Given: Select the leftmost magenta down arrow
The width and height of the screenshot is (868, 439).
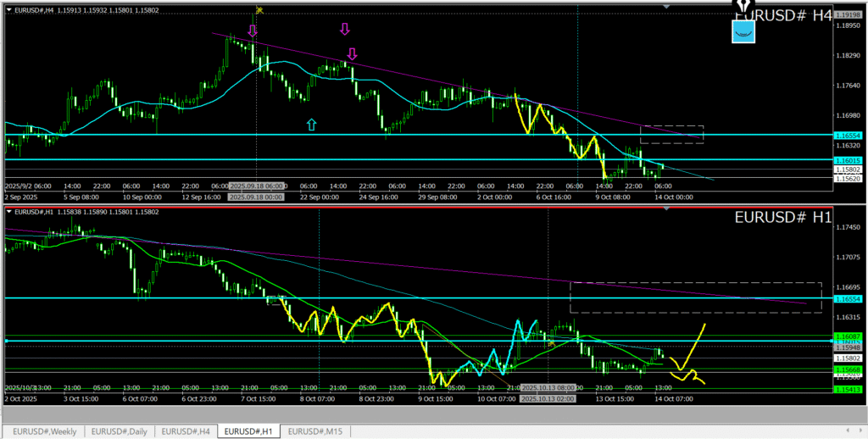Looking at the screenshot, I should tap(252, 31).
